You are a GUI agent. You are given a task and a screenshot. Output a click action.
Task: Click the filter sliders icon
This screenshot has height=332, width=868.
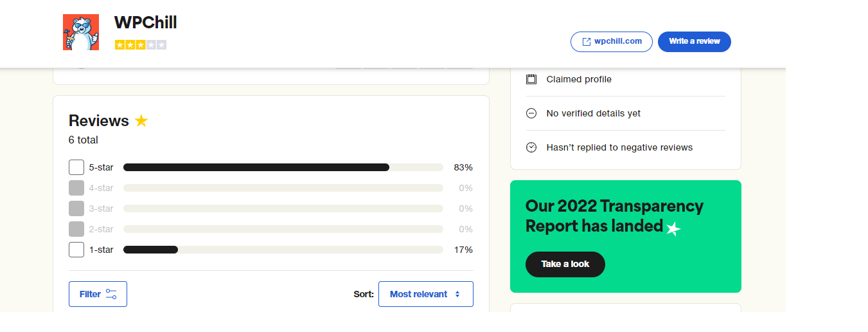[111, 294]
